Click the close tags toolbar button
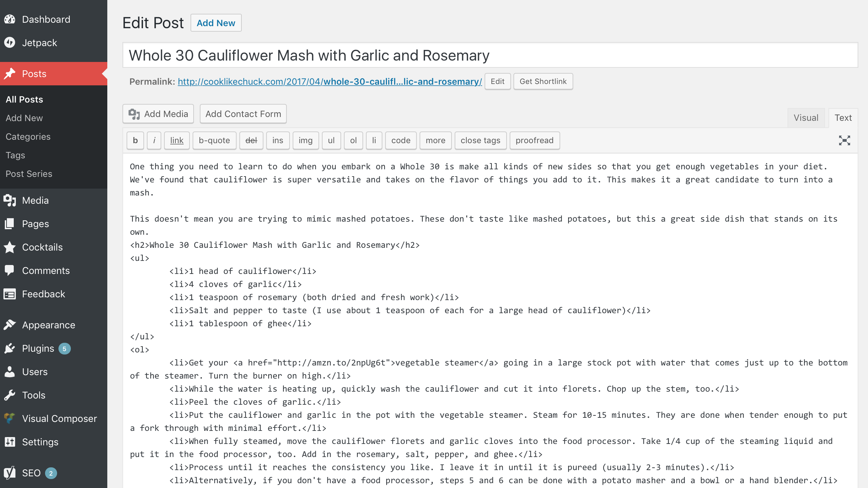Image resolution: width=868 pixels, height=488 pixels. tap(481, 140)
